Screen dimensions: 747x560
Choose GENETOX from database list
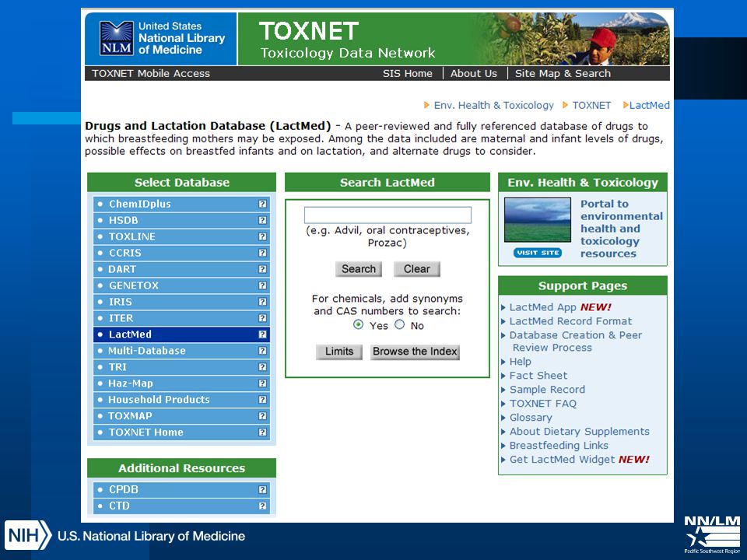pos(181,285)
